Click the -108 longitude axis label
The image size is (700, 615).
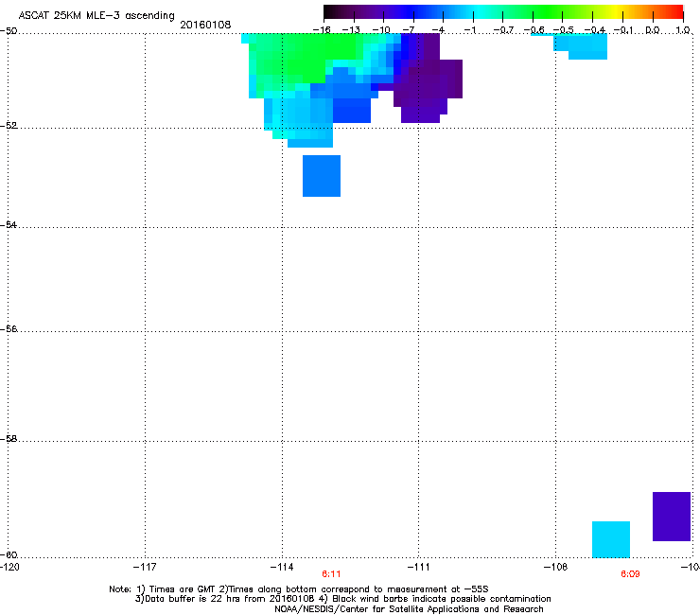(555, 567)
